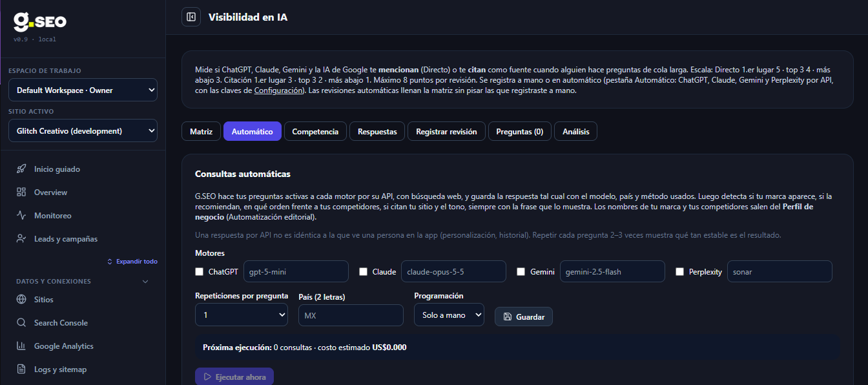
Task: Click the Próxima ejecución cost text
Action: coord(305,347)
